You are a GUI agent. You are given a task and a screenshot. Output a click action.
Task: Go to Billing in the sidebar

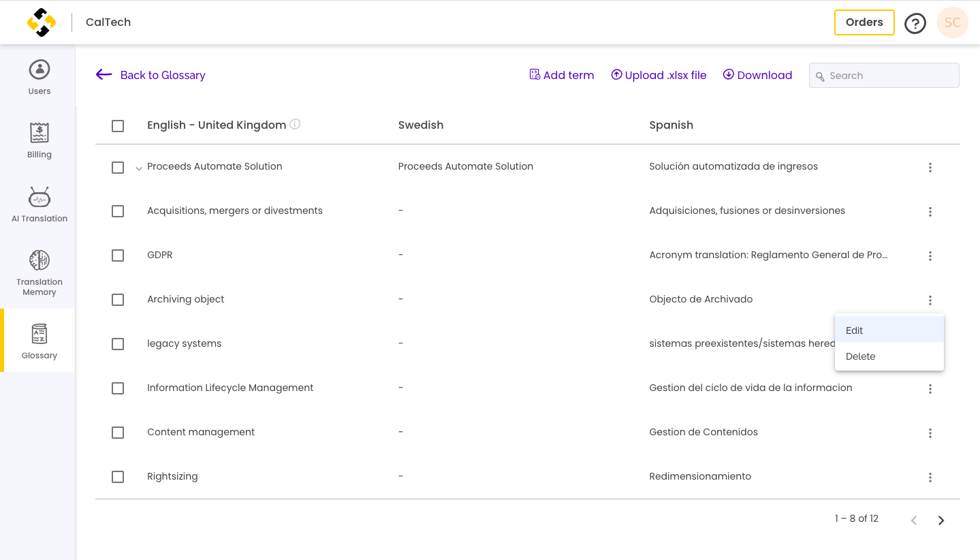(x=39, y=140)
